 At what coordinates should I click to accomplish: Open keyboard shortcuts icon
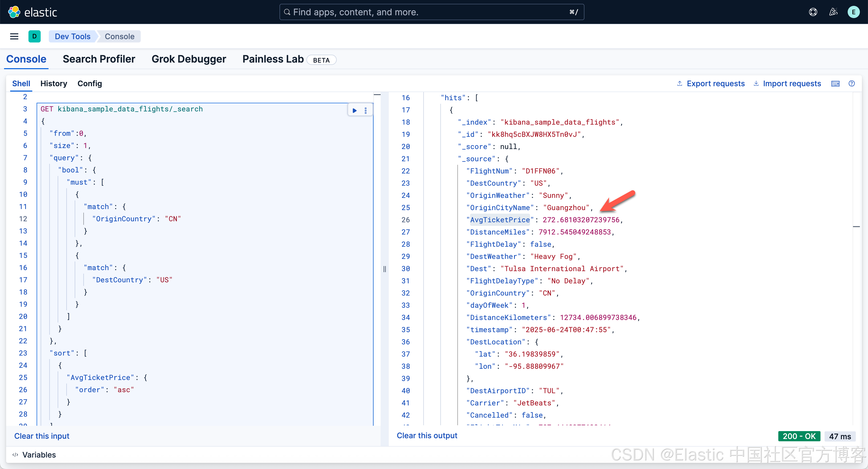835,84
